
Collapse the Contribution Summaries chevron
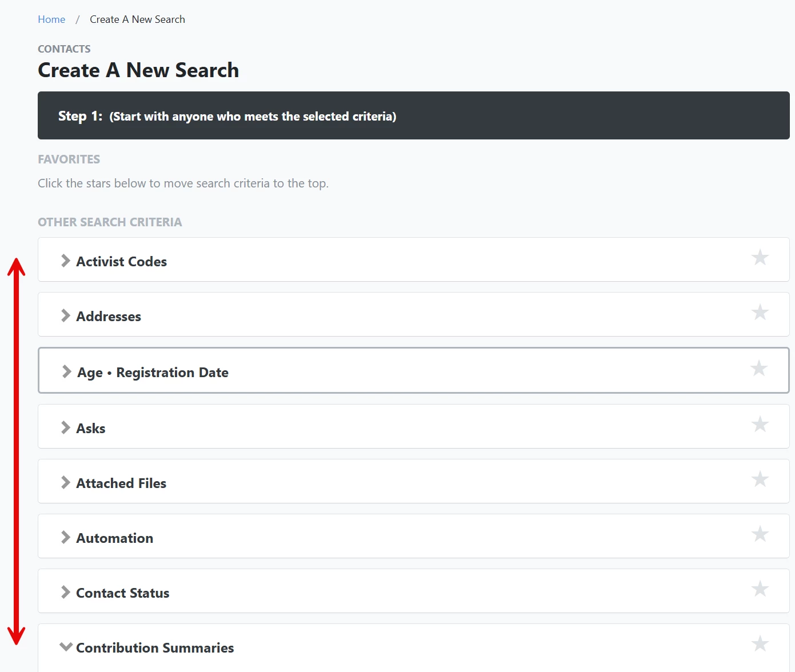tap(66, 647)
